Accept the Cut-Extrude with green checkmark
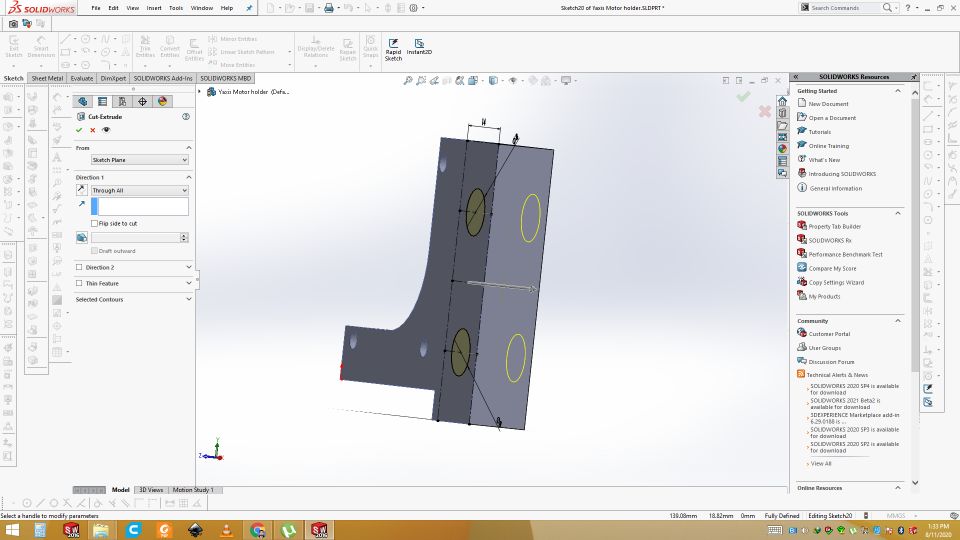This screenshot has width=960, height=540. tap(79, 130)
